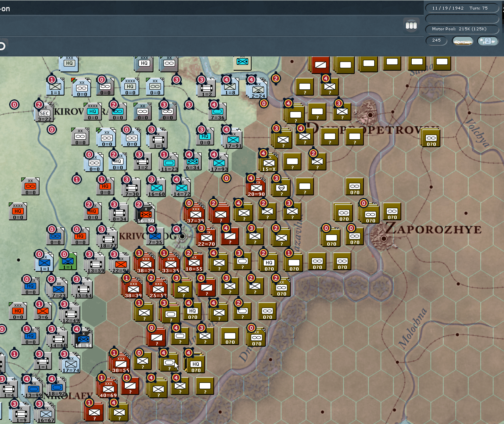Select the cyan unit labeled 16=68
This screenshot has width=504, height=424.
[156, 188]
